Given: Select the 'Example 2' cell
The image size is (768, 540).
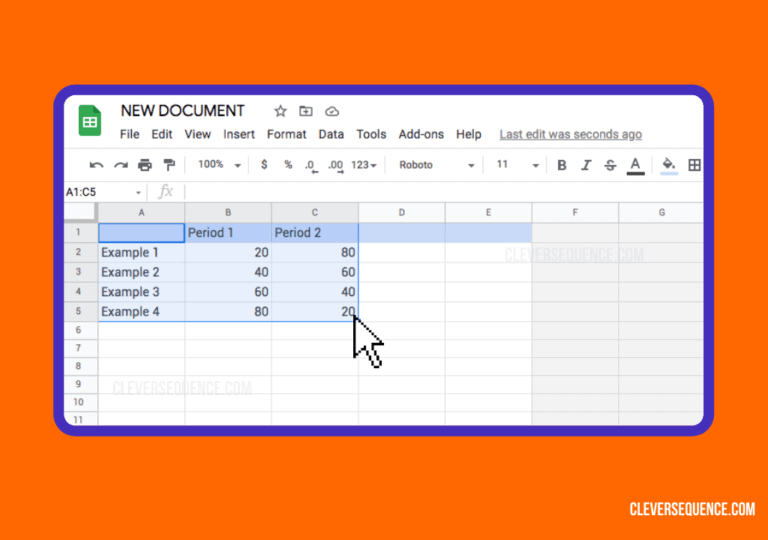Looking at the screenshot, I should (x=141, y=272).
